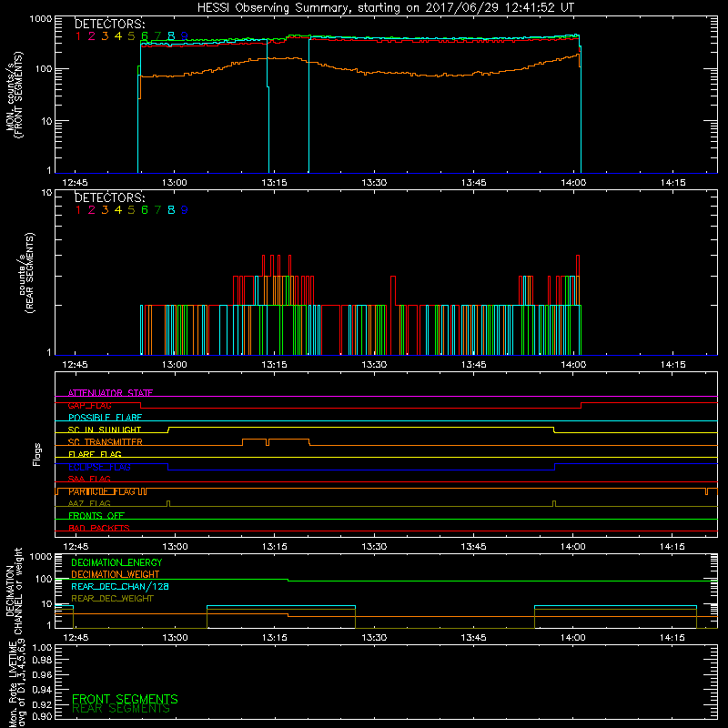Select blue detector 9 in rear segments legend
The width and height of the screenshot is (728, 728).
click(185, 210)
